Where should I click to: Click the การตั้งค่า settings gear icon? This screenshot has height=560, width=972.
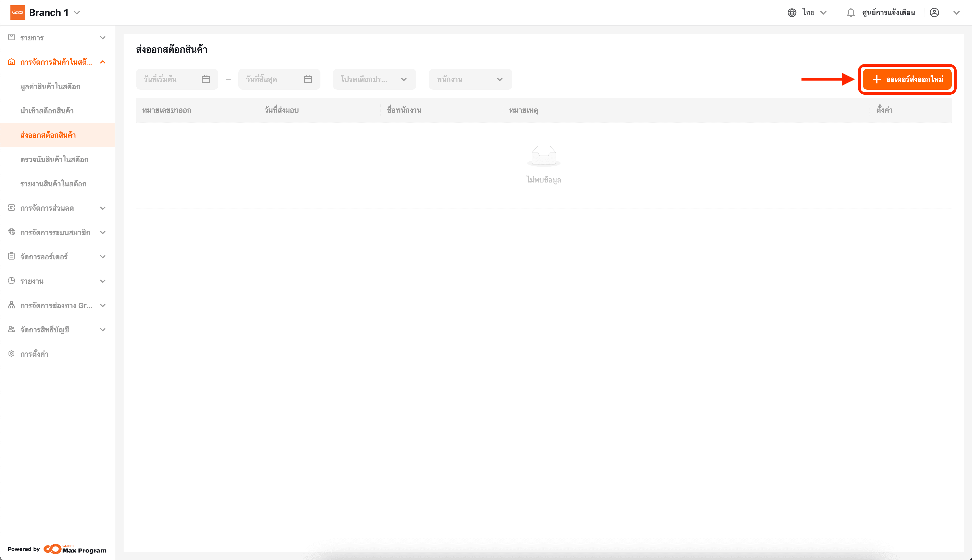tap(11, 354)
